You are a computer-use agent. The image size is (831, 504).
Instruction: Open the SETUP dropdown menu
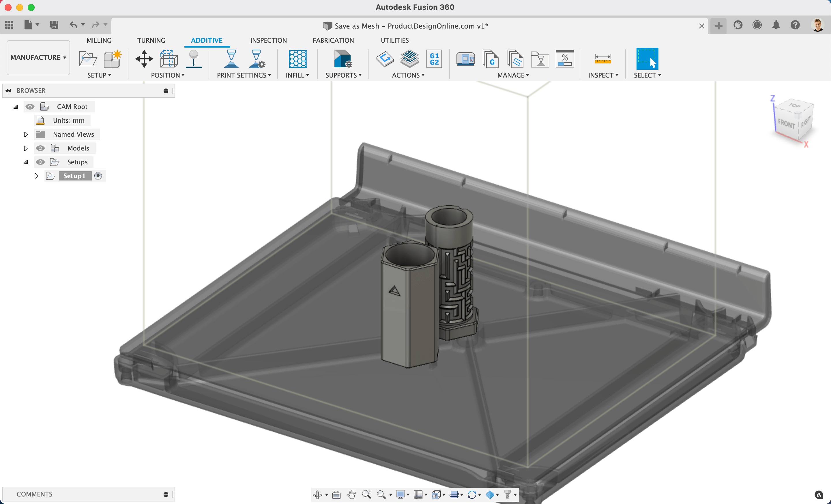99,75
